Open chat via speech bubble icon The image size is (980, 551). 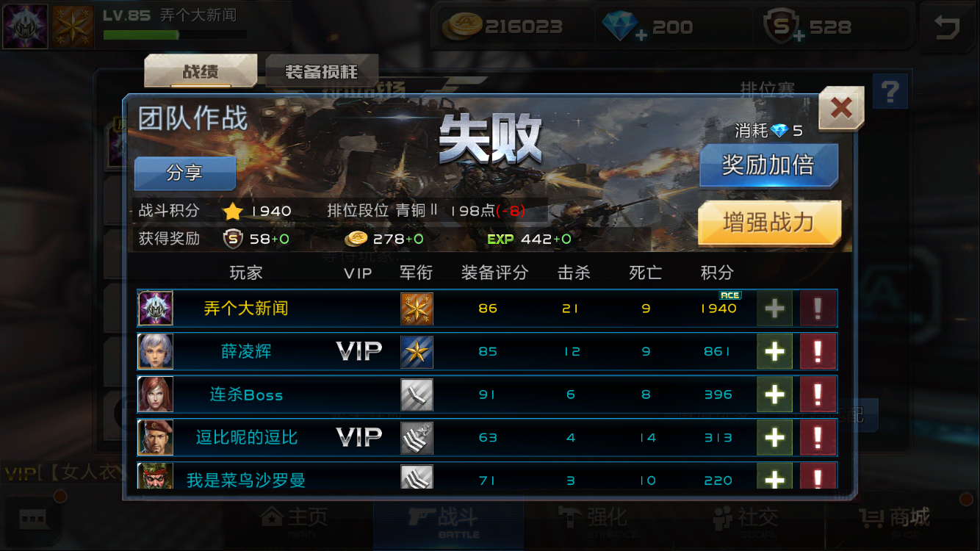pos(32,519)
